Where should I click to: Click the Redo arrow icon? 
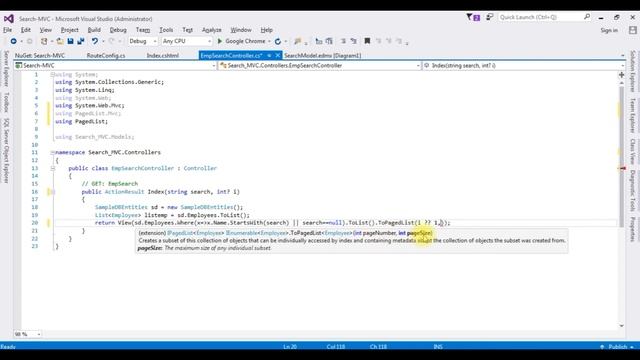coord(111,41)
